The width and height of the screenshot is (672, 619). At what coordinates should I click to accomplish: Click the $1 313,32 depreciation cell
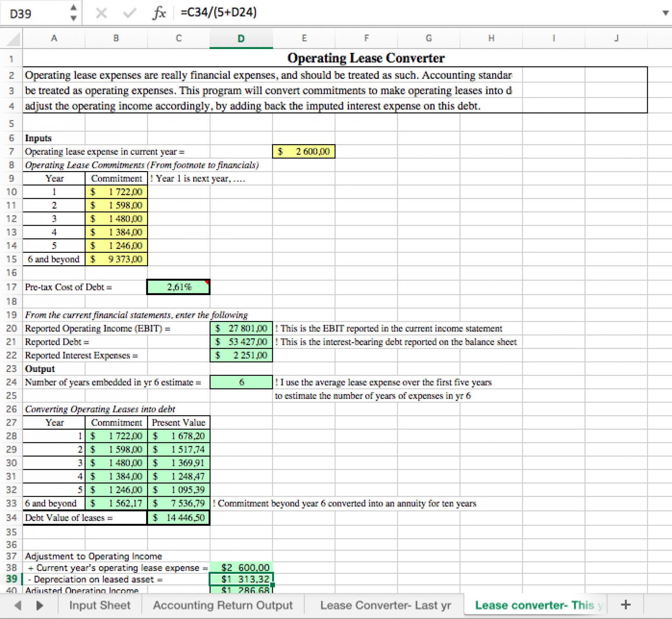(241, 579)
